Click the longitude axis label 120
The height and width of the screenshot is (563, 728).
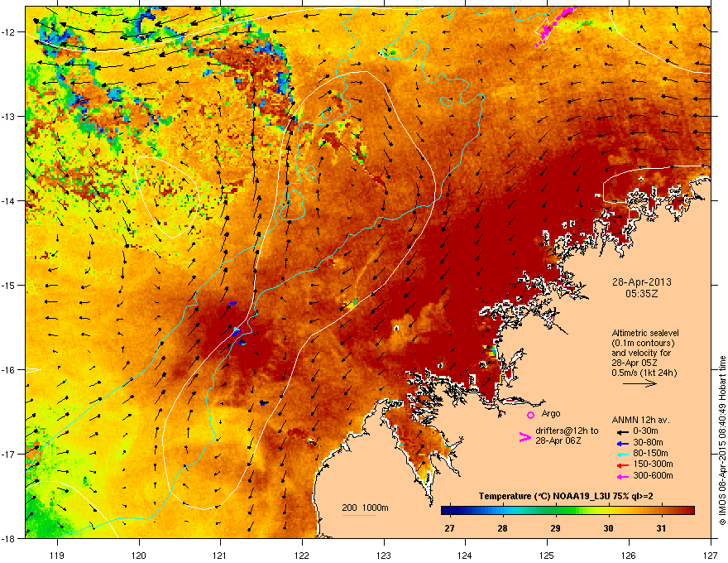139,555
